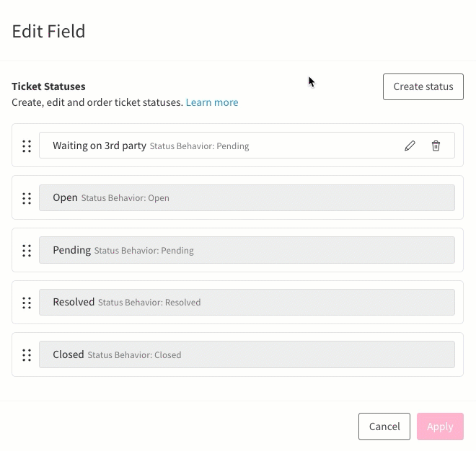Select the Open status row
476x451 pixels.
point(247,197)
